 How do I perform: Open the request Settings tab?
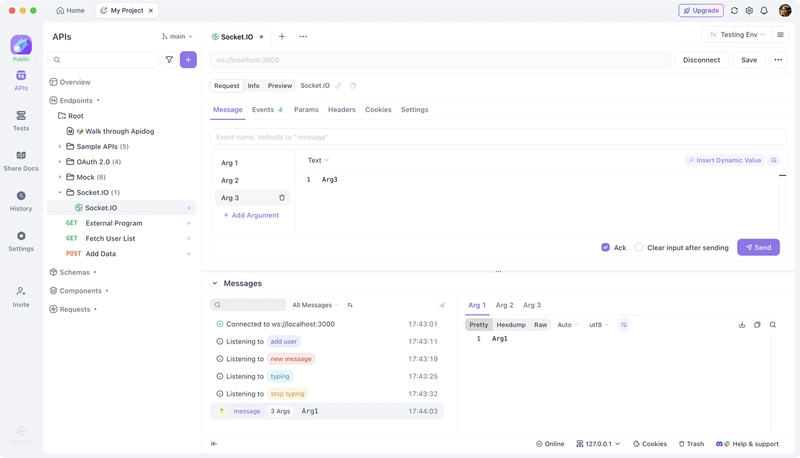tap(414, 110)
